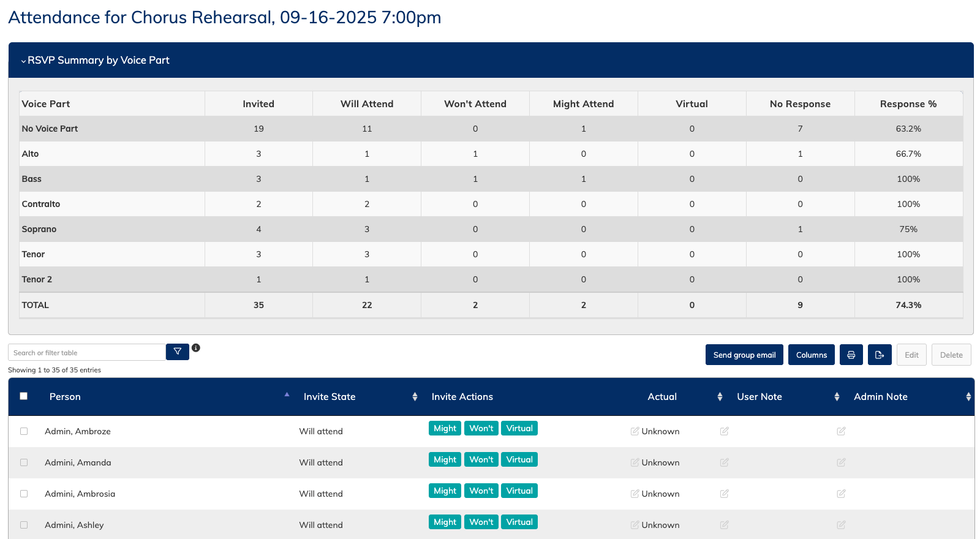Edit Admin Note for Admini, Ambrosia
This screenshot has width=980, height=539.
[841, 494]
